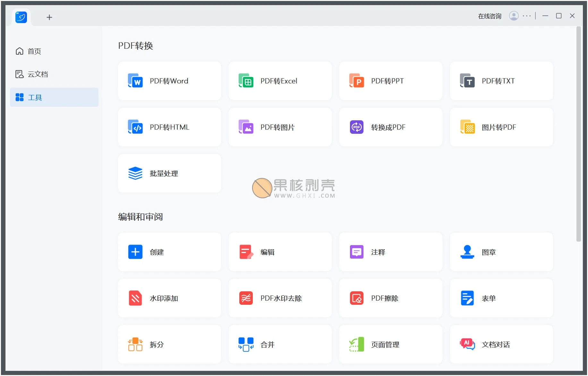Screen dimensions: 588x376
Task: Add a new tab with plus button
Action: point(49,17)
